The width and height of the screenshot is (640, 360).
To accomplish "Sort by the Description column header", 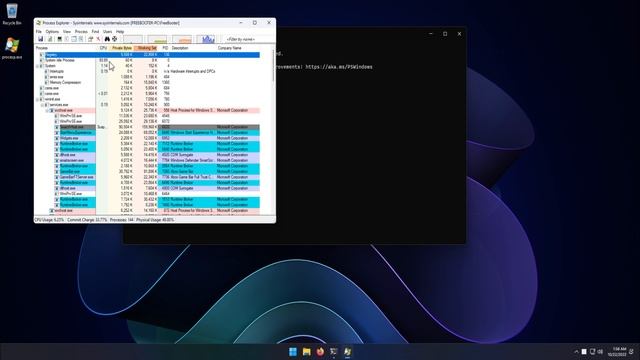I will pyautogui.click(x=193, y=48).
